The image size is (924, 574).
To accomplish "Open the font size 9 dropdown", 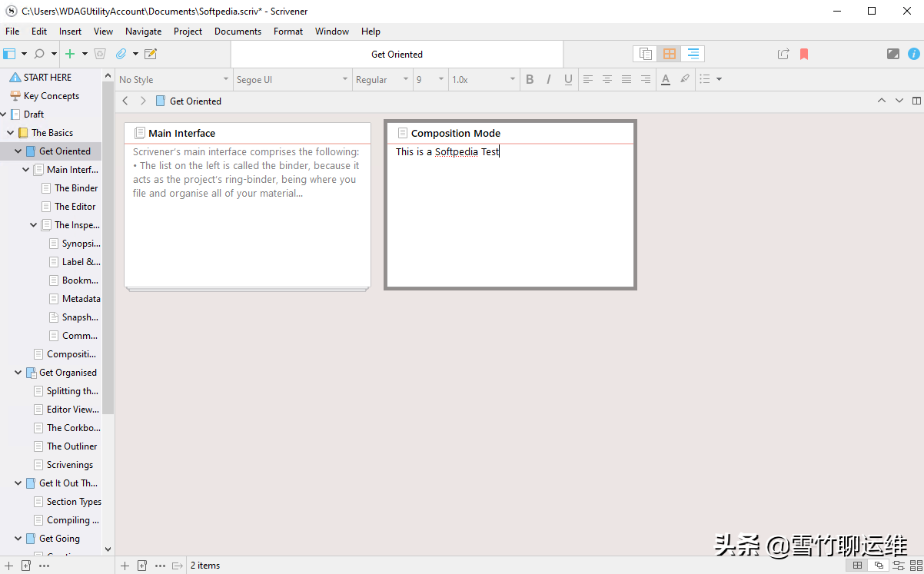I will pos(430,79).
